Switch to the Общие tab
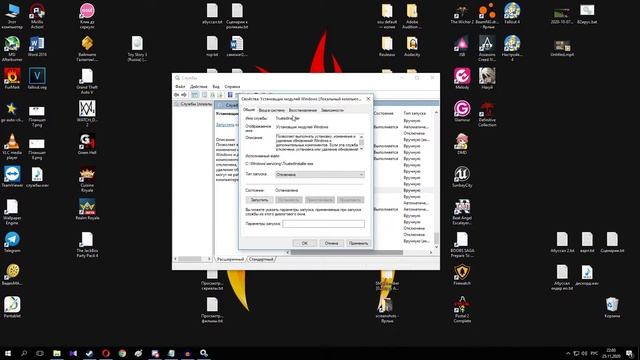Screen dimensions: 640x360 tap(249, 110)
